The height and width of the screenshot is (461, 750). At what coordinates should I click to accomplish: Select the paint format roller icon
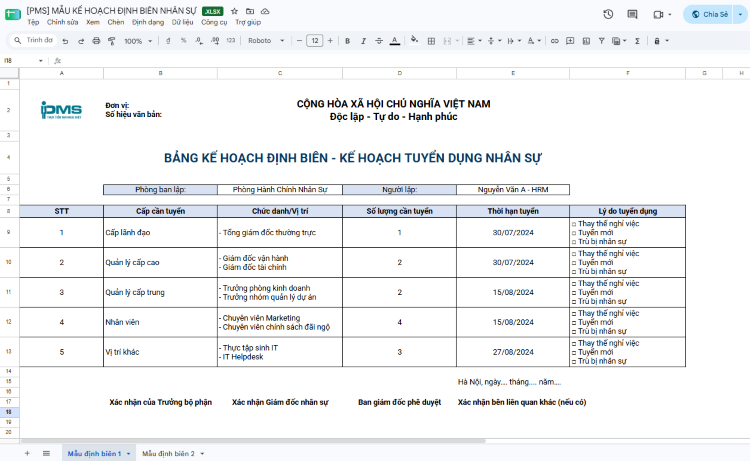point(111,41)
